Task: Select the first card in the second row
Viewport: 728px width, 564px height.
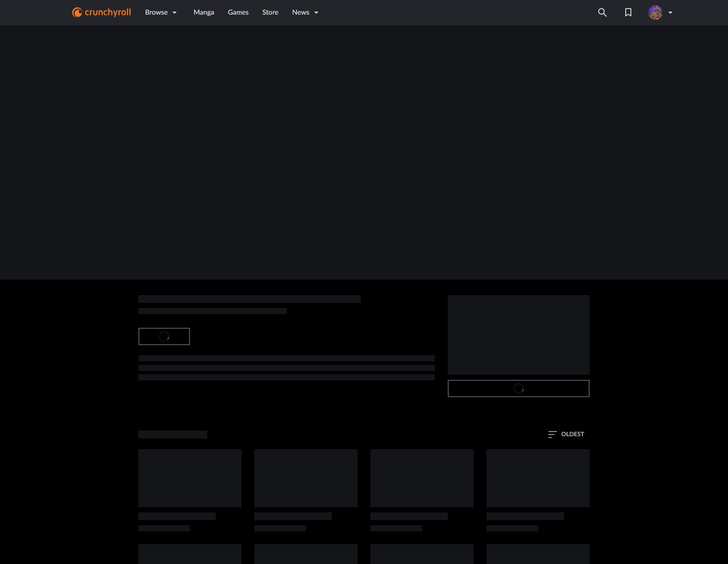Action: 189,554
